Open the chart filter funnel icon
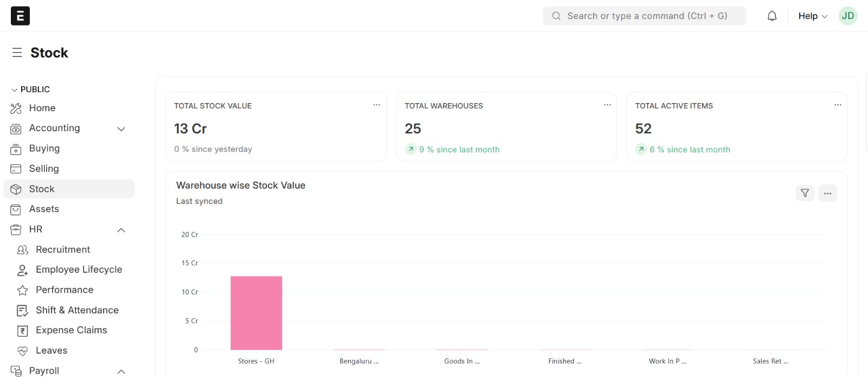This screenshot has height=378, width=868. point(805,193)
